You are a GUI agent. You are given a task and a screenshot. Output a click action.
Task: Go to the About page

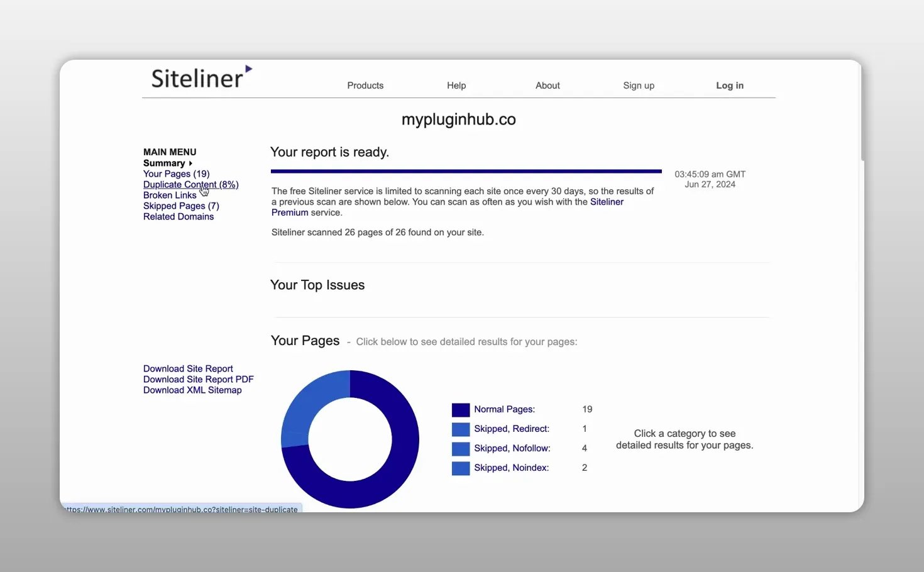click(x=547, y=85)
